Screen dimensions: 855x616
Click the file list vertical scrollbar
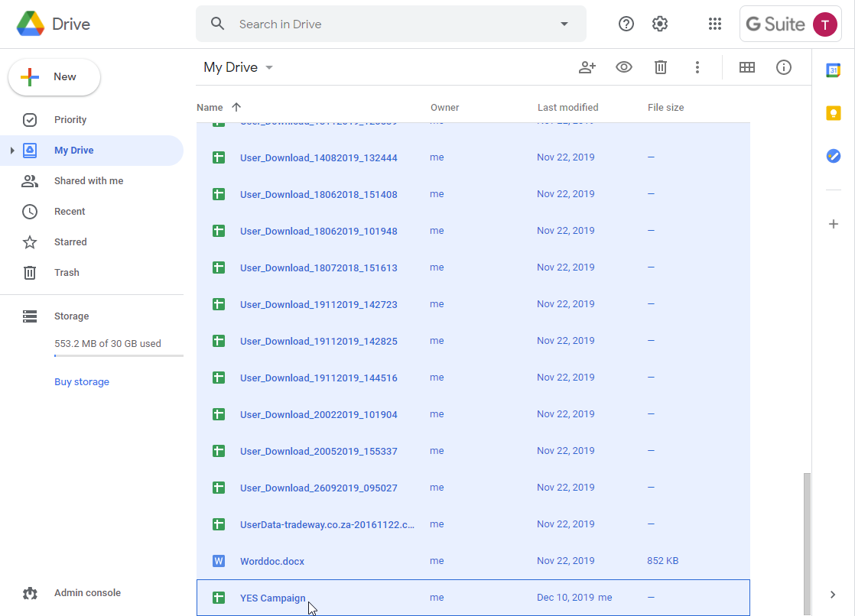[x=807, y=543]
